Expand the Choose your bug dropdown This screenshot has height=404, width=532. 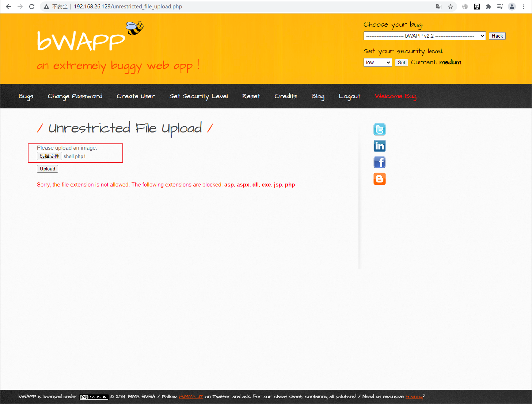(x=425, y=36)
